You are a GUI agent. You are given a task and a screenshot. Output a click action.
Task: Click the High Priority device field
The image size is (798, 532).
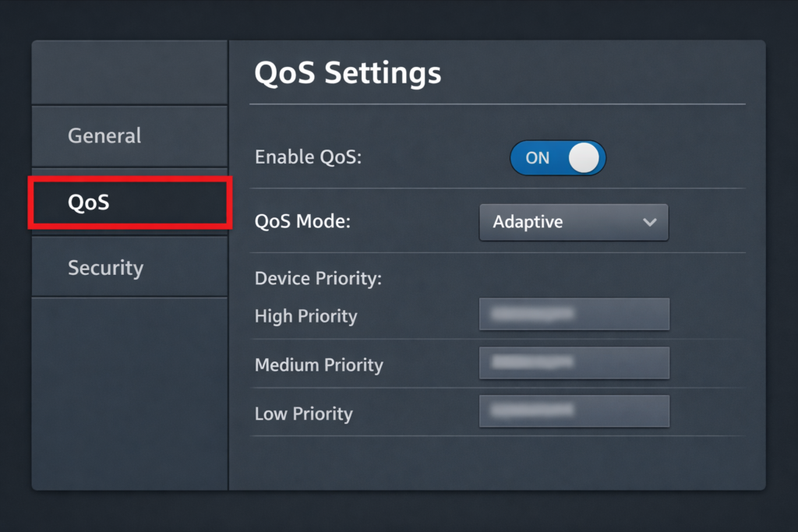tap(574, 314)
